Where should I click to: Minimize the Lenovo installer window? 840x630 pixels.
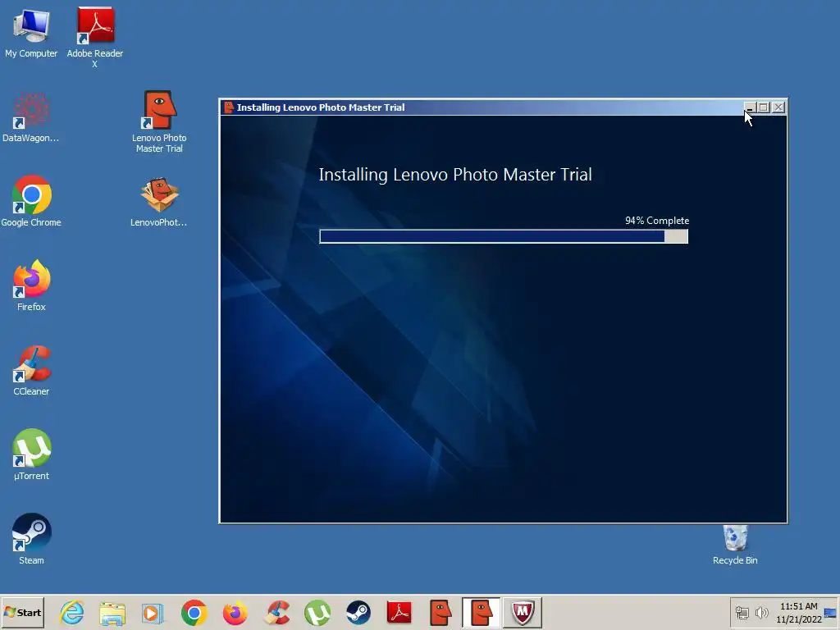coord(750,107)
